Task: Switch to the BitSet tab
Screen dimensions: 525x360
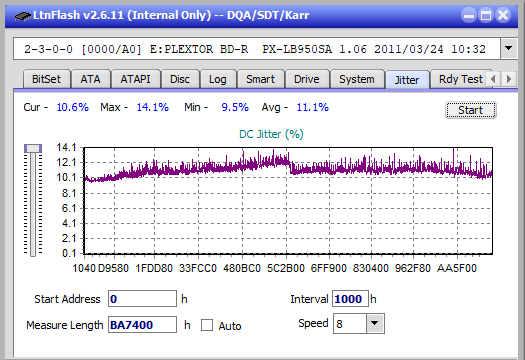Action: coord(47,79)
